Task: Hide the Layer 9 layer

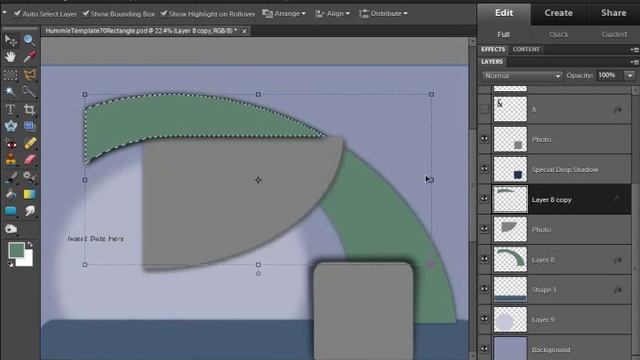Action: 484,319
